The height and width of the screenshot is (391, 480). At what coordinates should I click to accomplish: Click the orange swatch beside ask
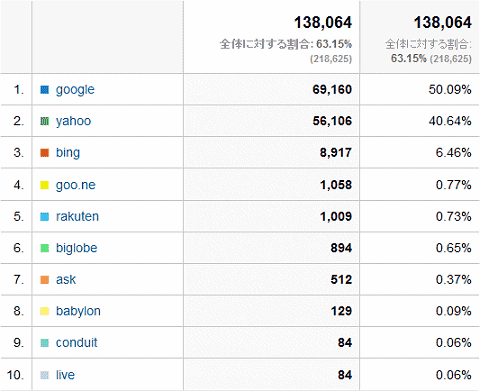coord(45,280)
